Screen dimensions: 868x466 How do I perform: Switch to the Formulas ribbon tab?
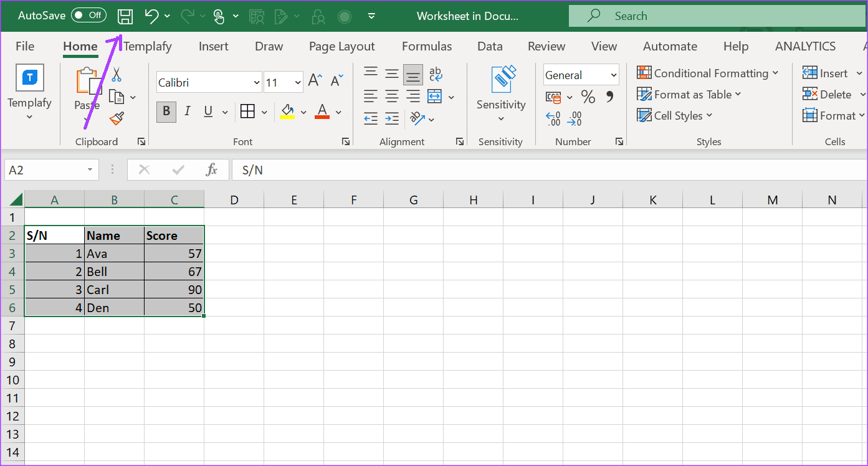coord(427,46)
